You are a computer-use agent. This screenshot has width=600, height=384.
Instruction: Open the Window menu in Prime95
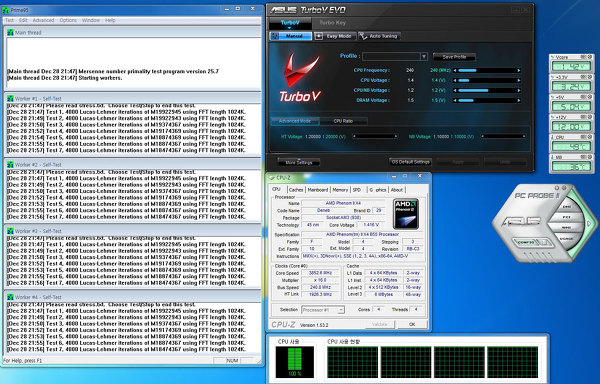[x=91, y=20]
